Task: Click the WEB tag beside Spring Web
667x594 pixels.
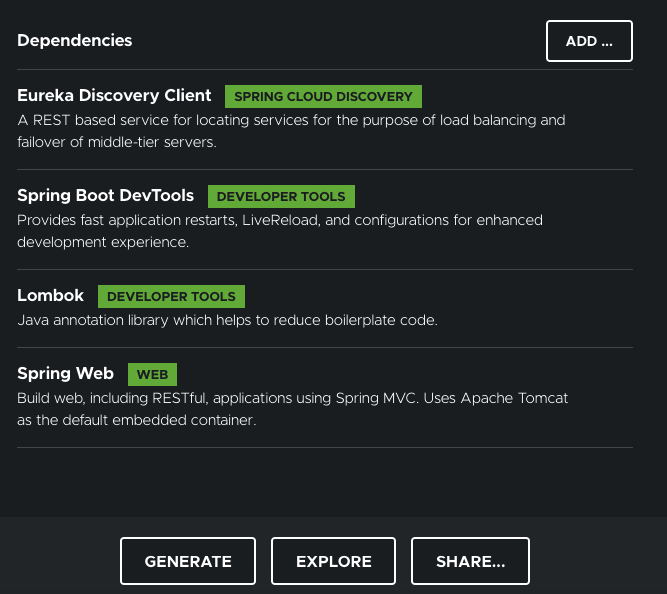Action: (x=152, y=374)
